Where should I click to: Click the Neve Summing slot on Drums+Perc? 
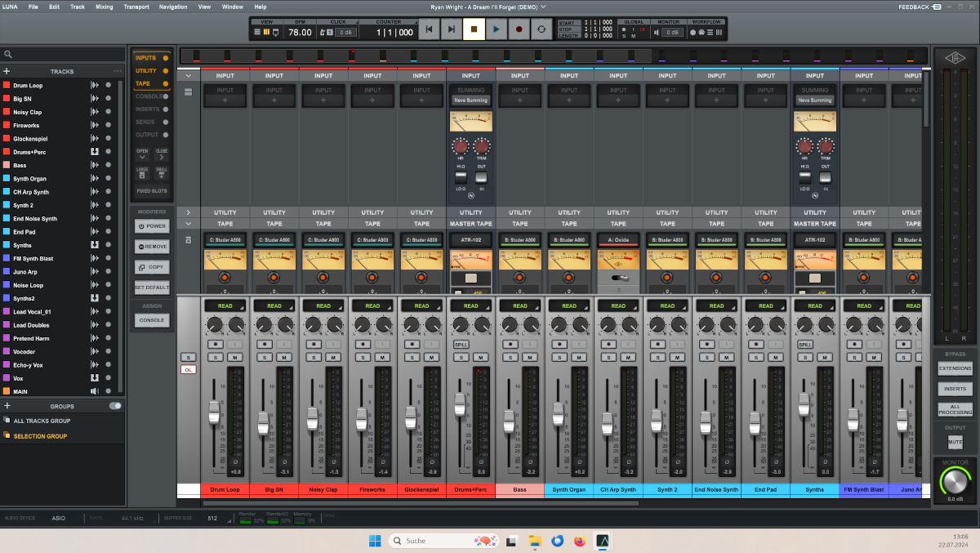[471, 100]
